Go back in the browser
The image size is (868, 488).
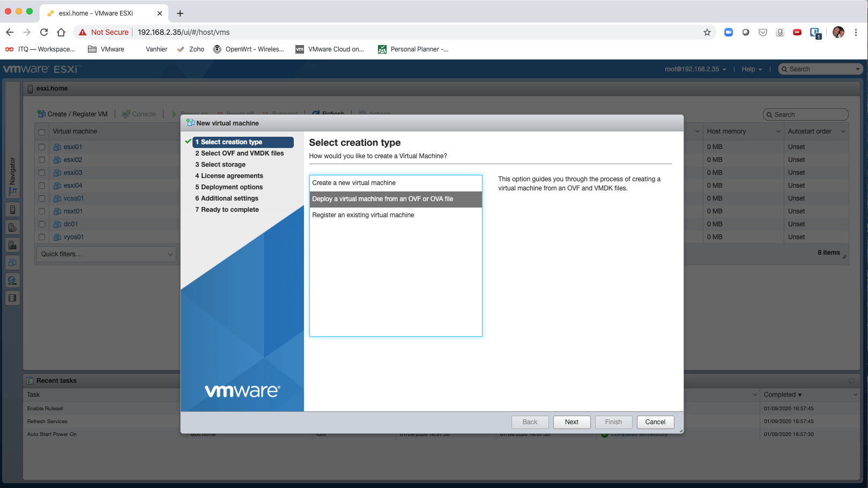click(x=10, y=32)
